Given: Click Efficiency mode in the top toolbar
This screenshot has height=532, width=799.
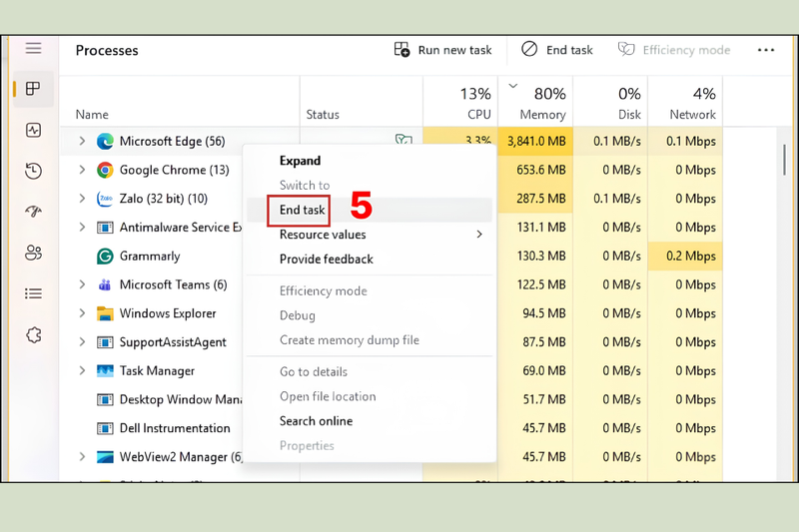Looking at the screenshot, I should 673,50.
